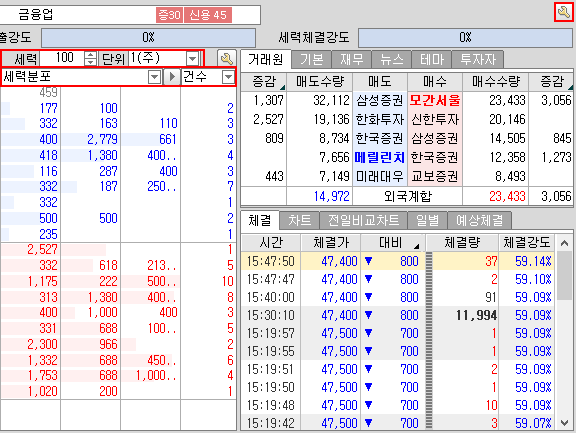
Task: Click the sort triangle on 대비 column
Action: click(416, 246)
